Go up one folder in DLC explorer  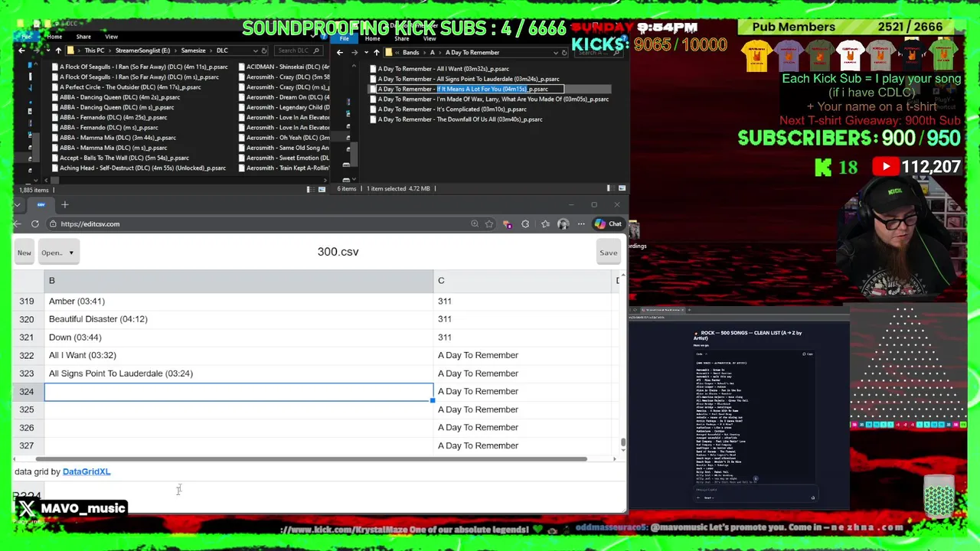pyautogui.click(x=58, y=51)
